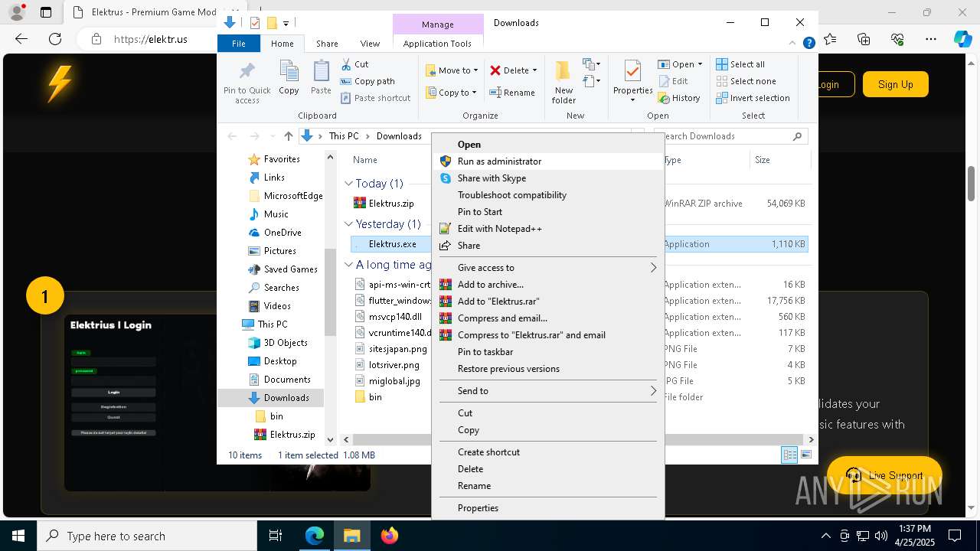Click Paste shortcut in ribbon
This screenshot has width=980, height=551.
tap(375, 98)
